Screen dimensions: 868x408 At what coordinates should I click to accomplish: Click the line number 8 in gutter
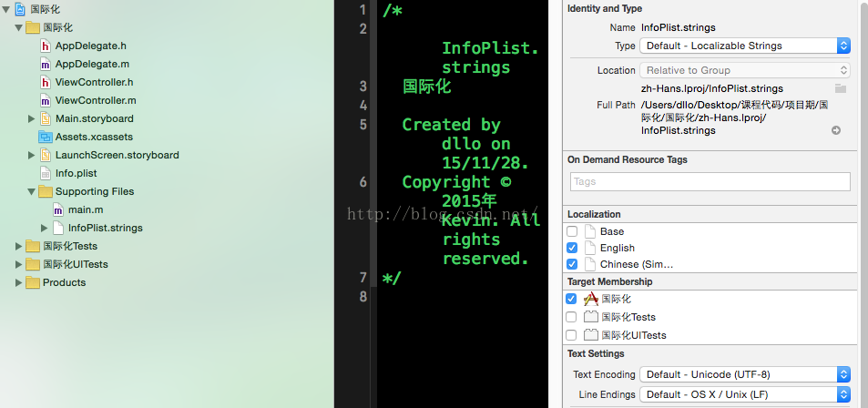coord(363,296)
